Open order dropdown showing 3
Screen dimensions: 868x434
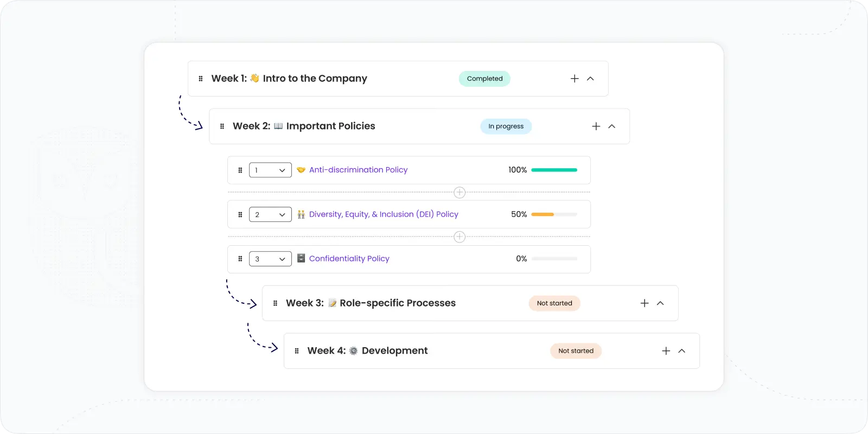(x=270, y=259)
